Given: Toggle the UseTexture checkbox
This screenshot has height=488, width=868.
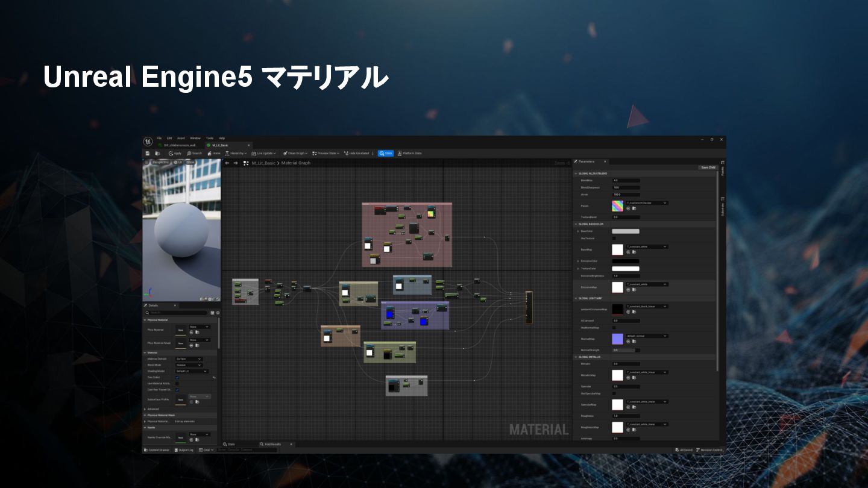Looking at the screenshot, I should tap(614, 239).
